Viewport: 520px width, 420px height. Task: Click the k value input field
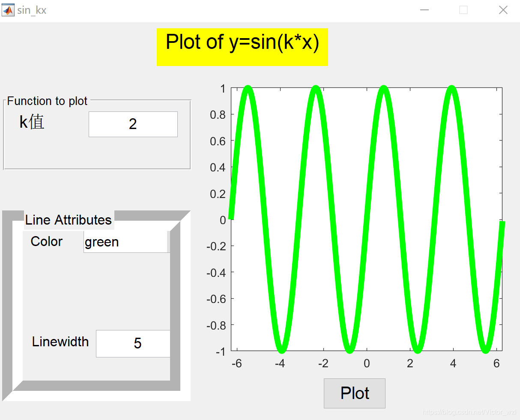pos(133,124)
